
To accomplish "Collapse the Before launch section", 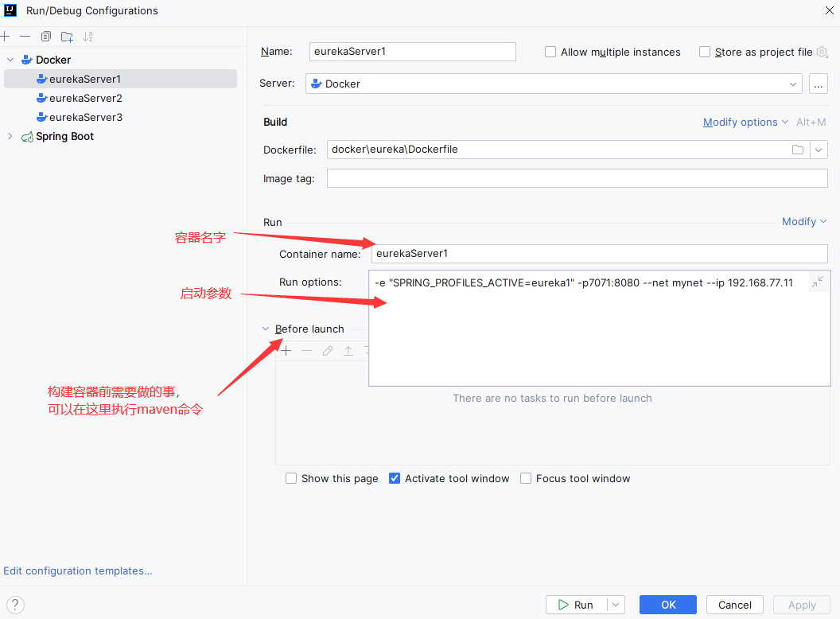I will (x=266, y=329).
